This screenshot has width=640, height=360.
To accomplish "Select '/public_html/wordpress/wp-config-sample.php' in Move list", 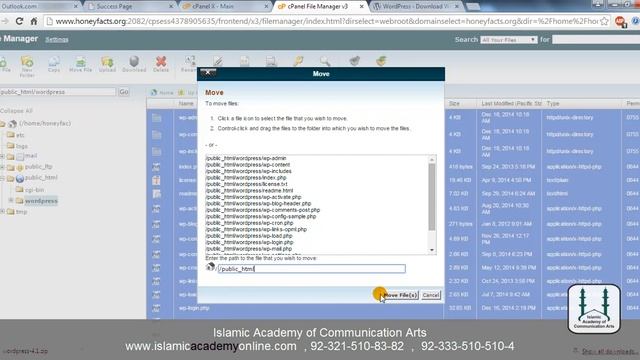I will (x=260, y=217).
